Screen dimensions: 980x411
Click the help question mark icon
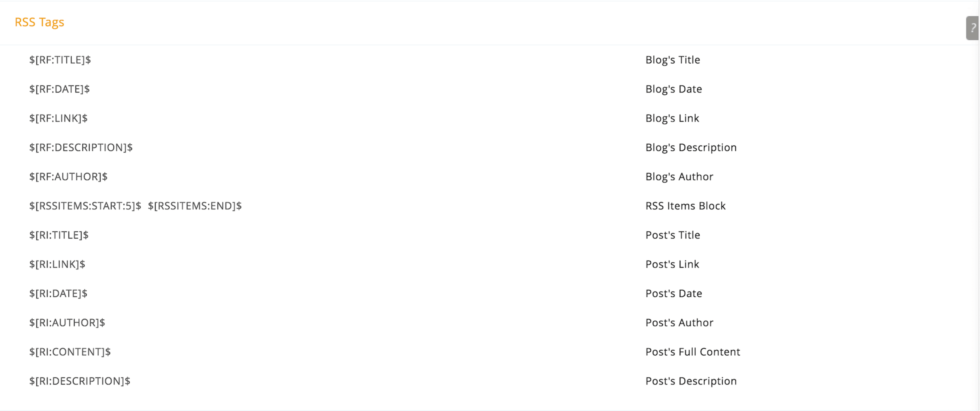(972, 28)
